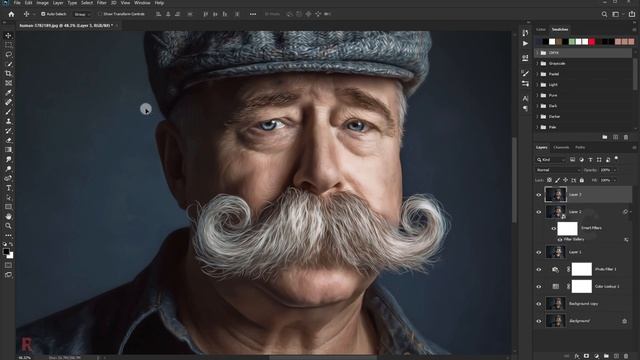Click the Home icon in options bar
Viewport: 640px width, 360px height.
[x=11, y=14]
